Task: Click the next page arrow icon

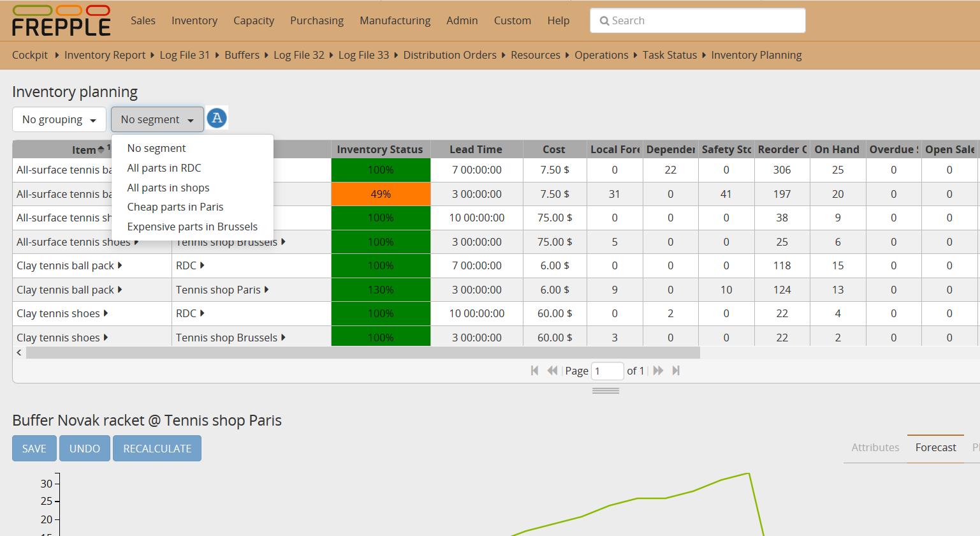Action: (657, 370)
